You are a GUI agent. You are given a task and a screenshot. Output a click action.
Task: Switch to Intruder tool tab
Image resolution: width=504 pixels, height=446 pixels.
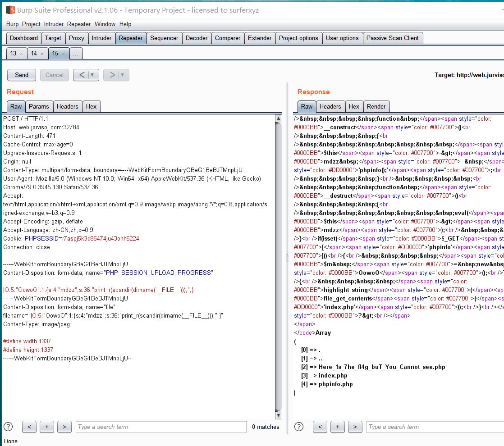point(101,38)
